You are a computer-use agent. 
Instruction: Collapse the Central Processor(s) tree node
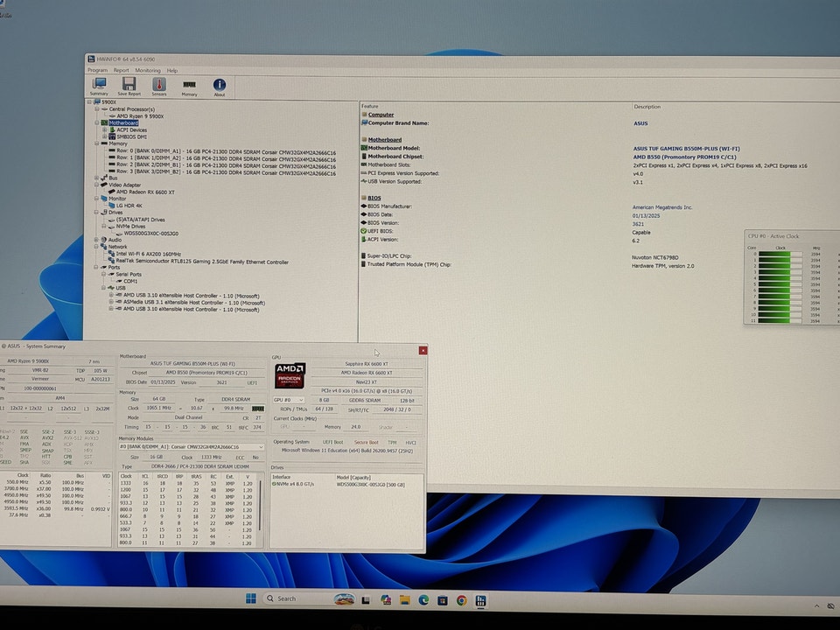tap(97, 108)
